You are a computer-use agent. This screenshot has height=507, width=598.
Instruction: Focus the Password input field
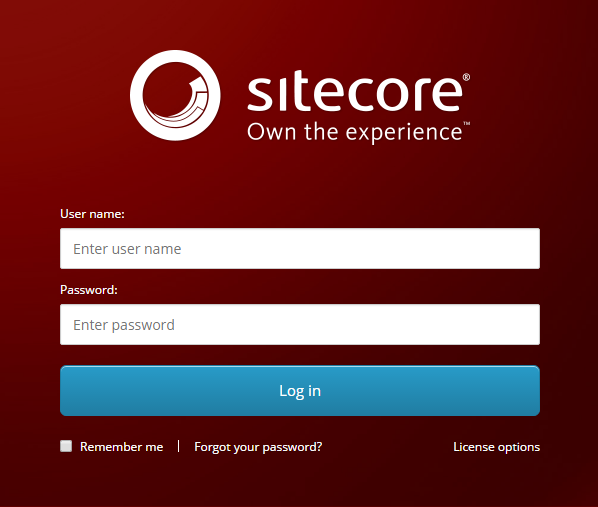click(x=300, y=324)
